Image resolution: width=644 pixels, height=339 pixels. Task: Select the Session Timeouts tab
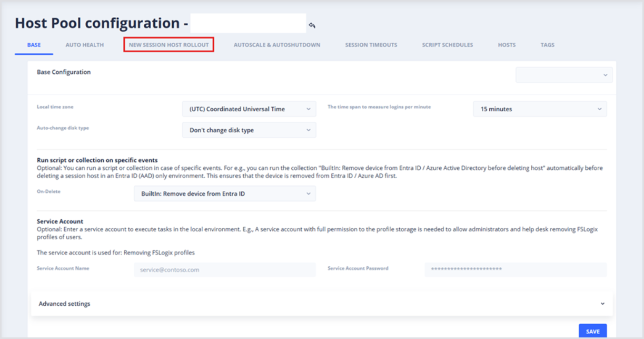371,45
